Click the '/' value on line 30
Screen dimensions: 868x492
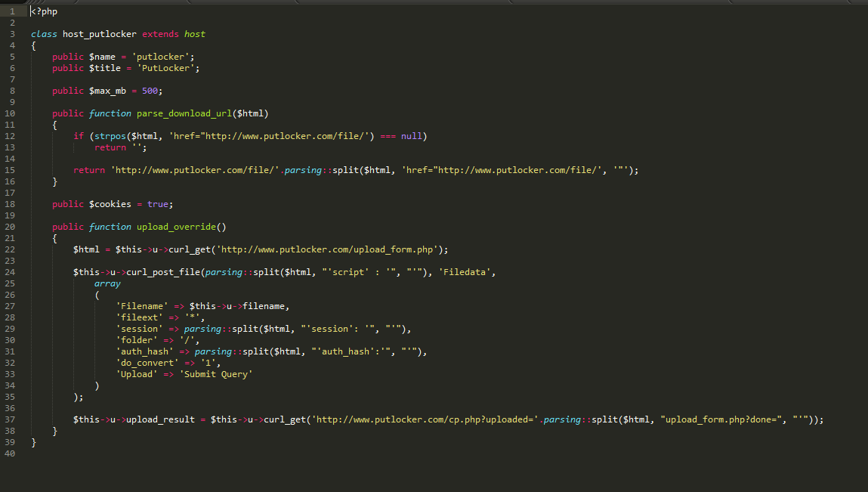[x=187, y=341]
